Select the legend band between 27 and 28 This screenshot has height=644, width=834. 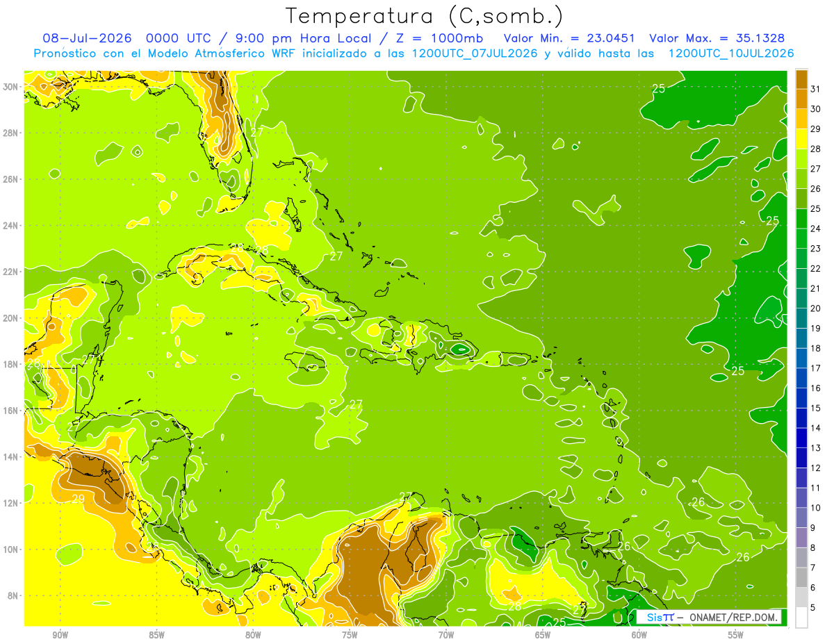tap(801, 158)
